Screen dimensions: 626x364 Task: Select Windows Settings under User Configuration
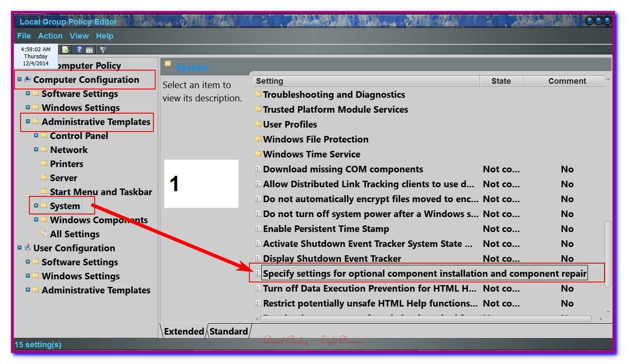(x=81, y=276)
